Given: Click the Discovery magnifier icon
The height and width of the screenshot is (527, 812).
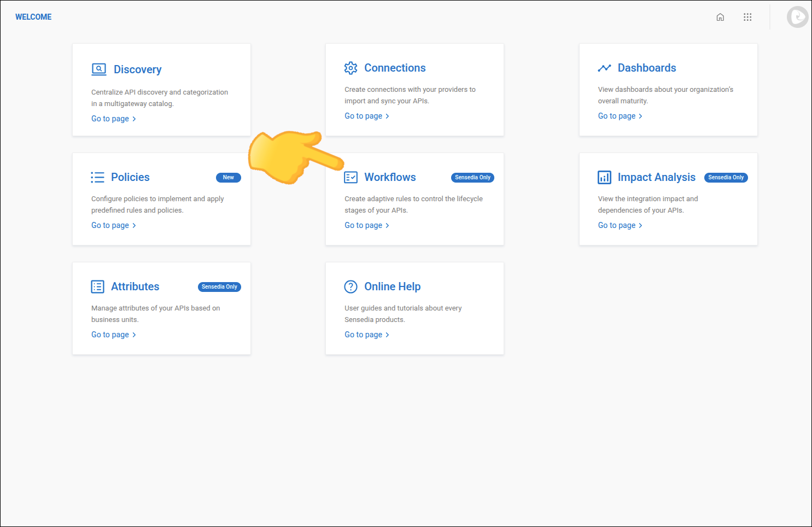Looking at the screenshot, I should pos(98,69).
